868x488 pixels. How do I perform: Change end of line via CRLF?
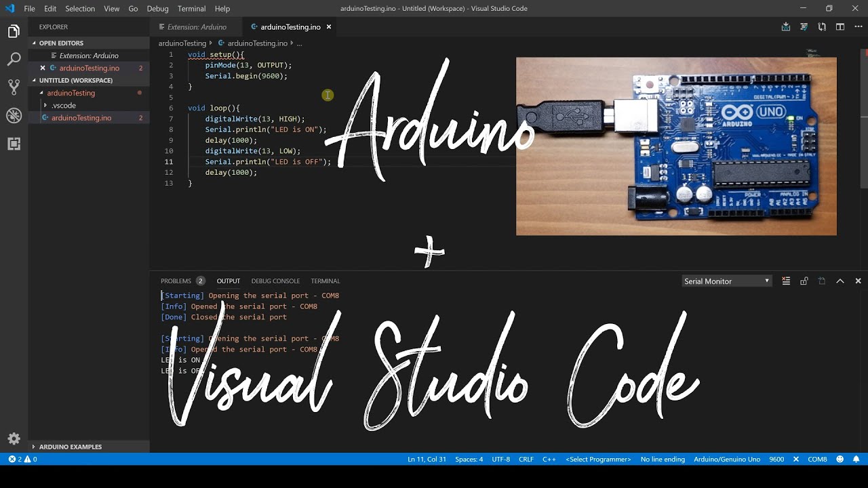526,459
